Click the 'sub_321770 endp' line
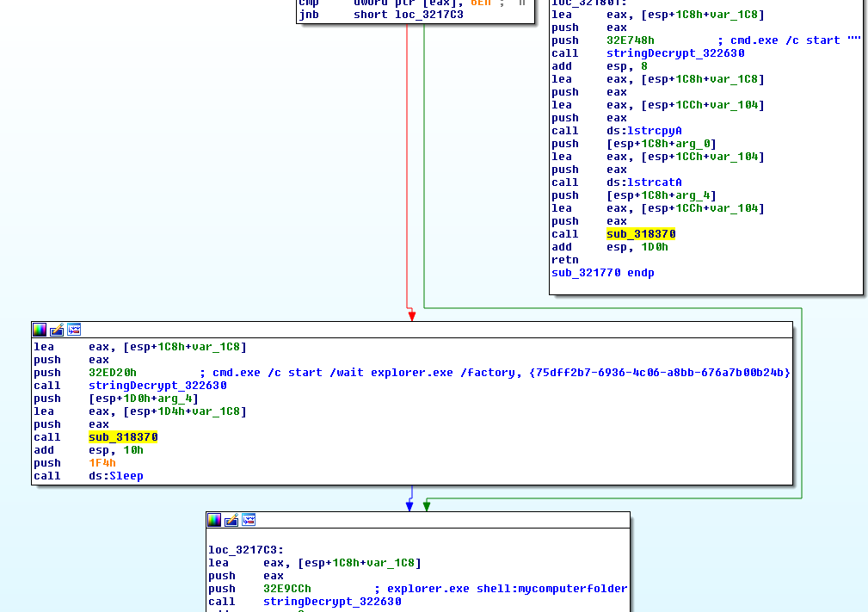Screen dimensions: 868x612 (x=603, y=273)
